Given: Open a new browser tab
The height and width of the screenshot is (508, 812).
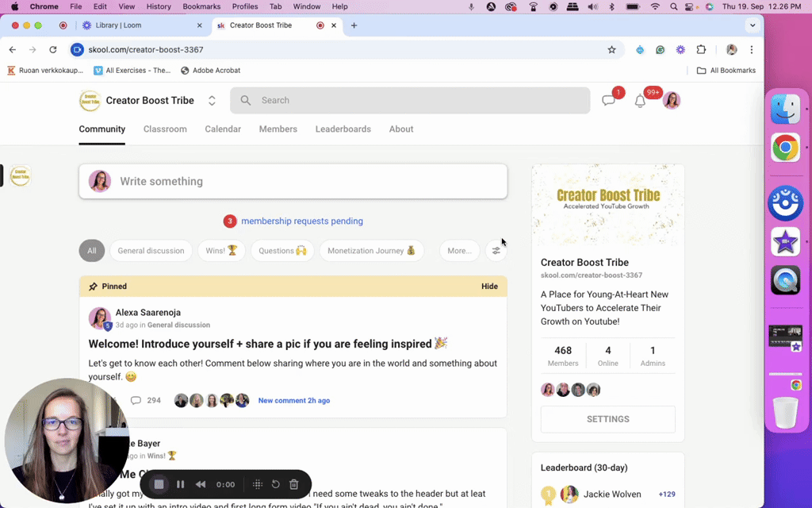Looking at the screenshot, I should pyautogui.click(x=354, y=25).
